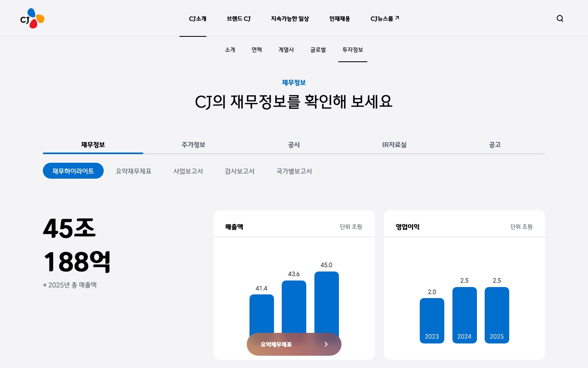Screen dimensions: 588x368
Task: Click '단위 조원' in the 영업이익 card
Action: click(x=521, y=227)
